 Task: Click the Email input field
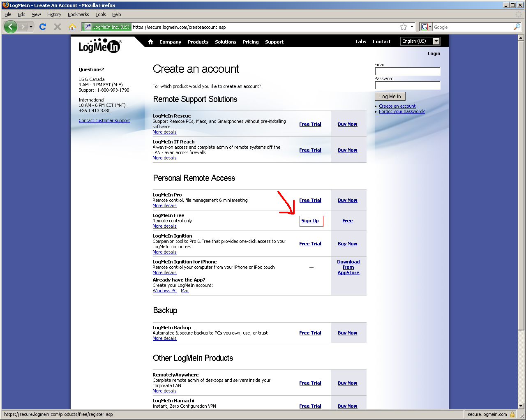pyautogui.click(x=407, y=72)
